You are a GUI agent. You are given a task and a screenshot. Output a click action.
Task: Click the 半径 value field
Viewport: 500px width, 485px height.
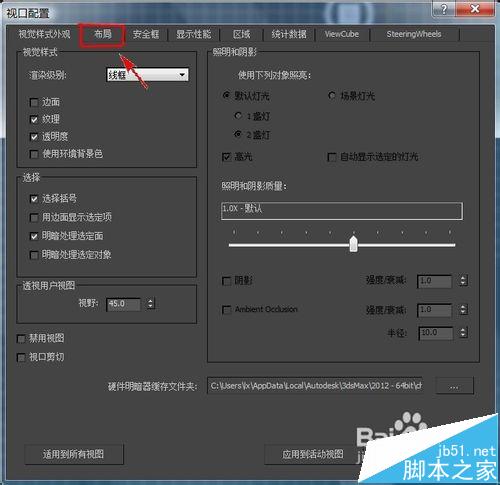[x=436, y=333]
